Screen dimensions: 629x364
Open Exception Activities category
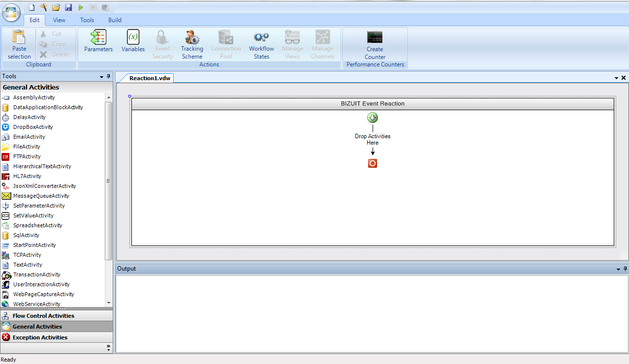[x=57, y=337]
